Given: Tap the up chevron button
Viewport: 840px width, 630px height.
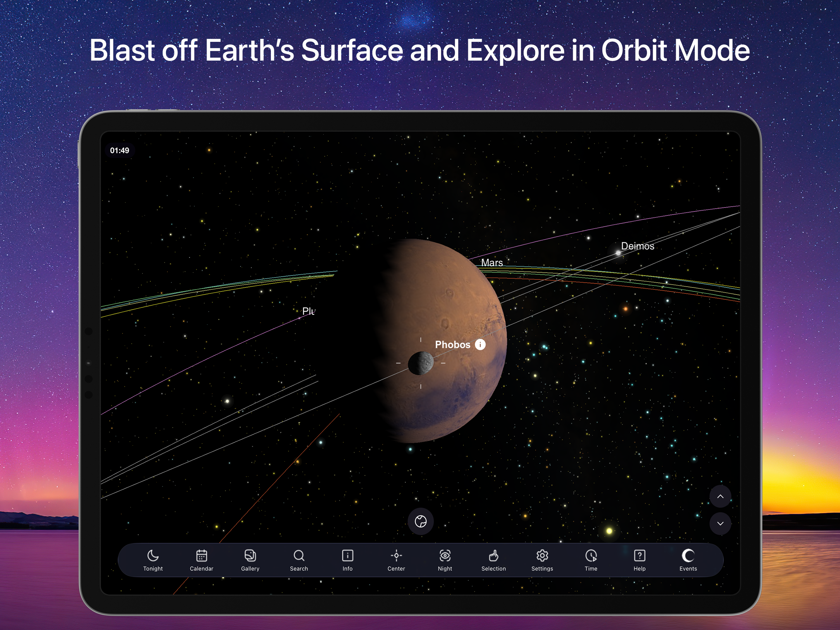Looking at the screenshot, I should point(720,496).
